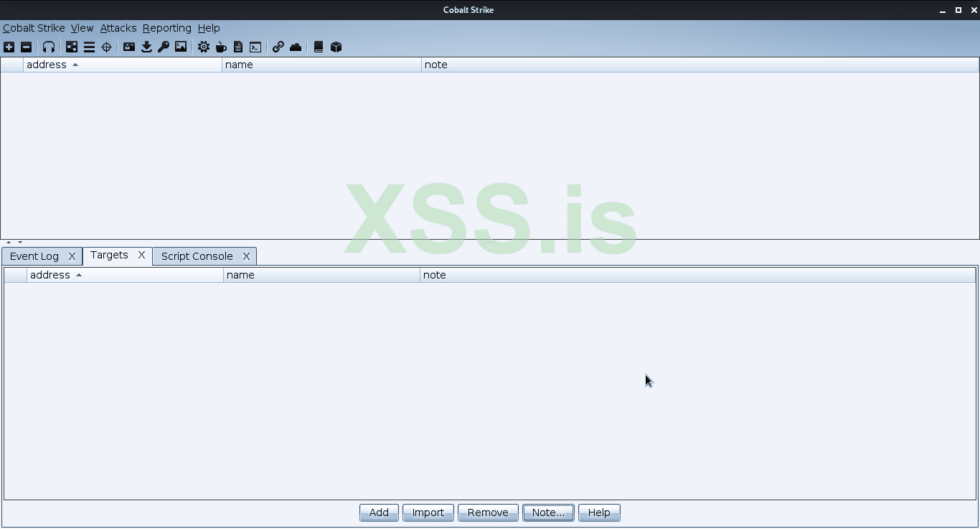Minimize the Cobalt Strike window

(x=942, y=10)
